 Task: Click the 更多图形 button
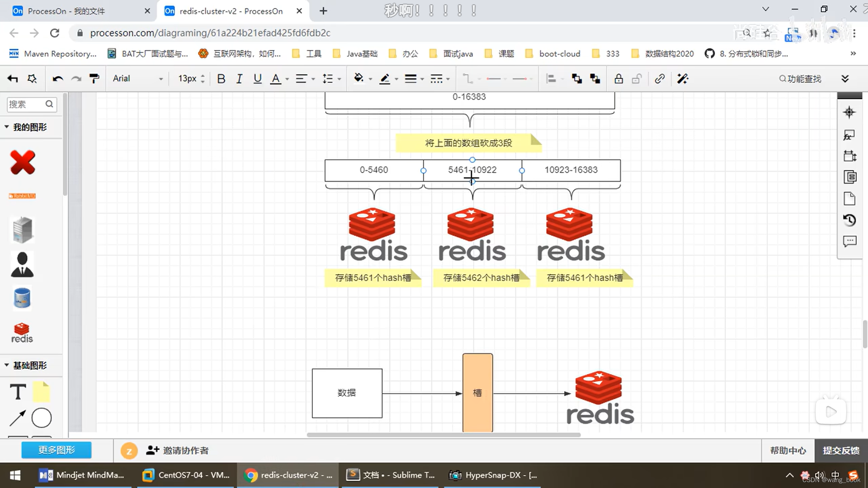pos(57,450)
